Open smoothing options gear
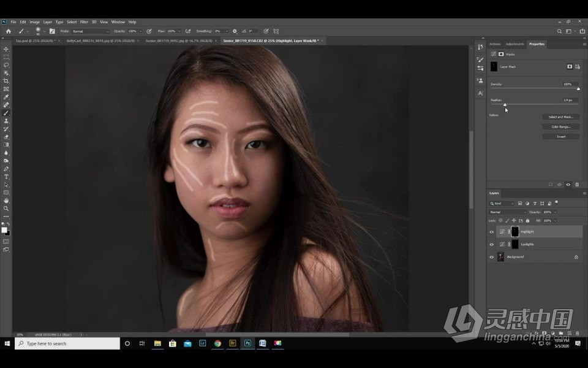Viewport: 588px width, 368px height. [235, 31]
